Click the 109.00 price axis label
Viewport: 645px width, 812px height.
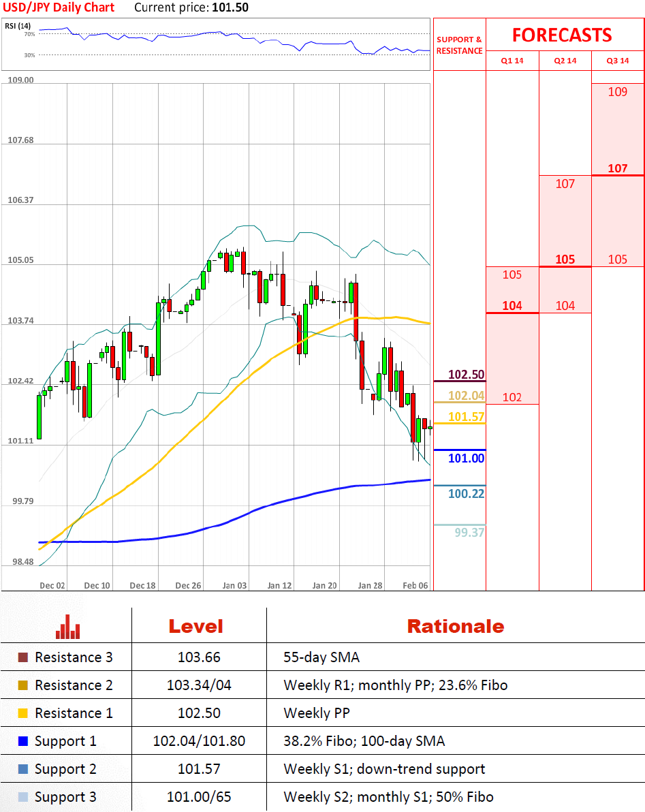tap(20, 80)
